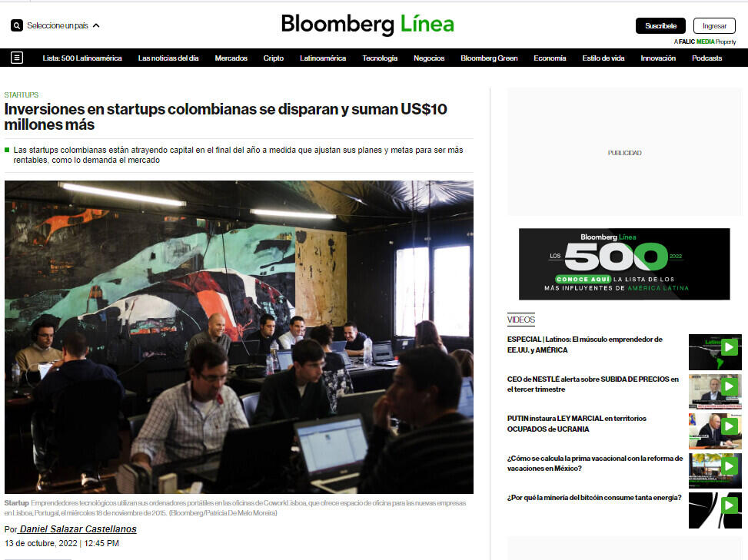The width and height of the screenshot is (748, 560).
Task: Click the country selector chevron arrow
Action: [x=96, y=26]
